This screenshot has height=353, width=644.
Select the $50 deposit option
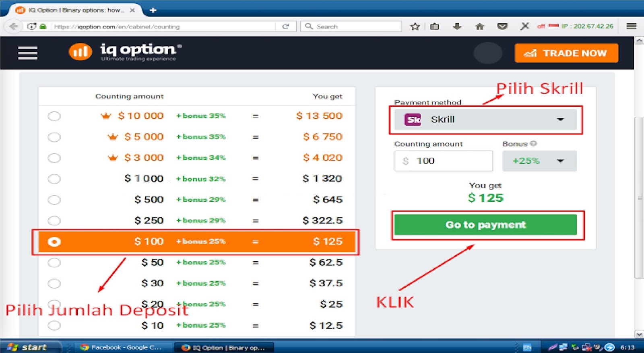[54, 262]
